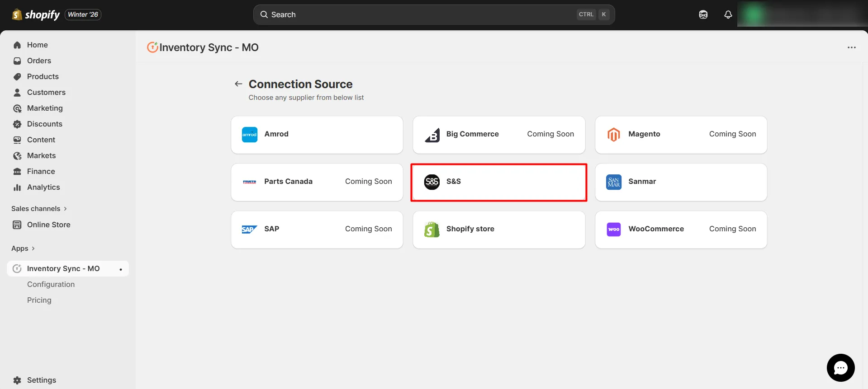Click the pin dot next to Inventory Sync - MO
868x389 pixels.
(120, 269)
